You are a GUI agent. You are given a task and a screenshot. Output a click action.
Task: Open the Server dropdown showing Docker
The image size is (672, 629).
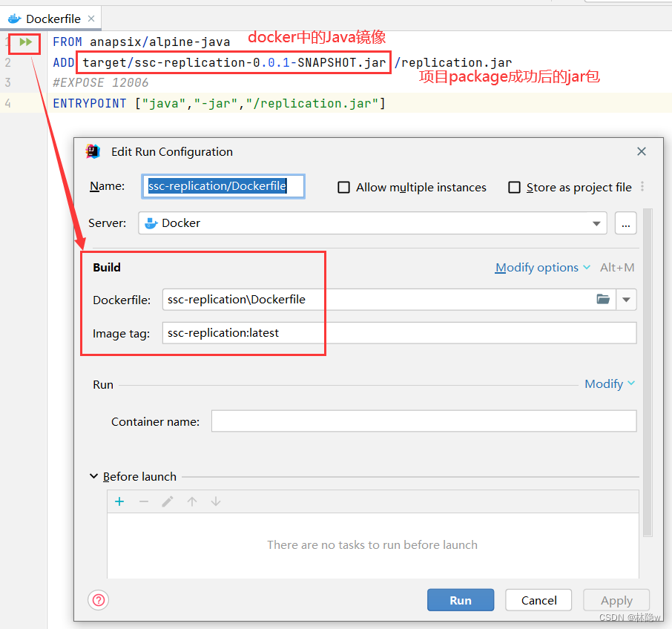(x=596, y=223)
